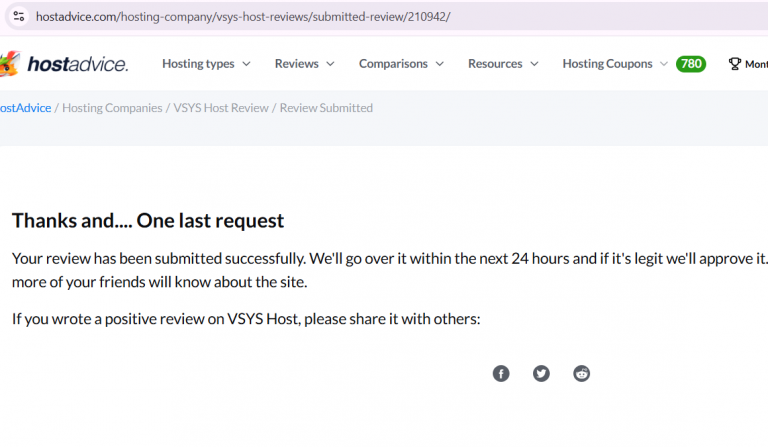
Task: Open the VSYS Host Review breadcrumb
Action: click(221, 108)
